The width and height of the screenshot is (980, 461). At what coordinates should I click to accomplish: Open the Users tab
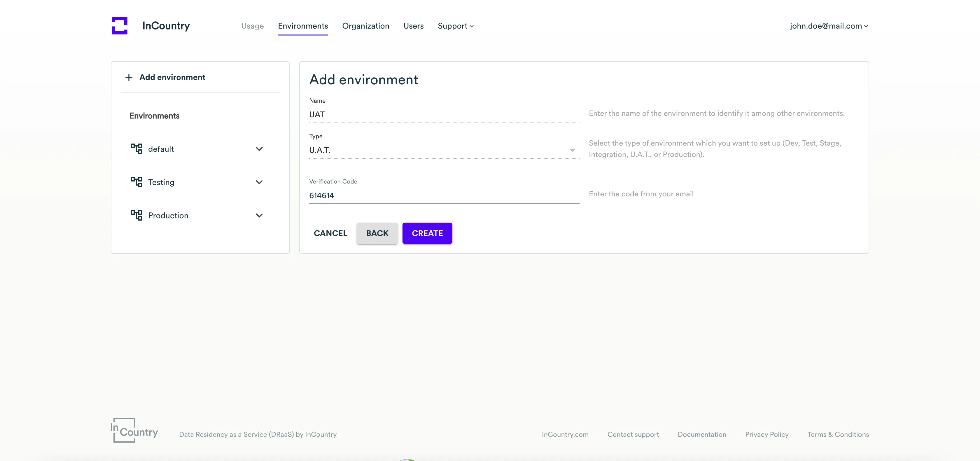click(x=413, y=26)
